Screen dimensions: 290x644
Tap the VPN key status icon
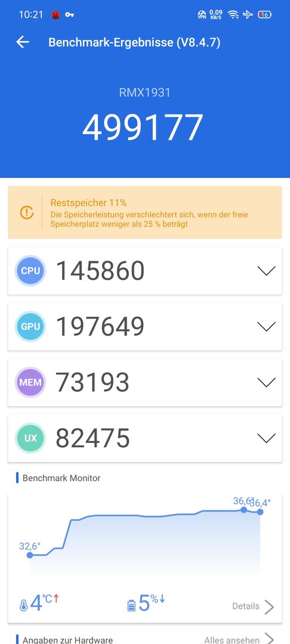click(69, 15)
